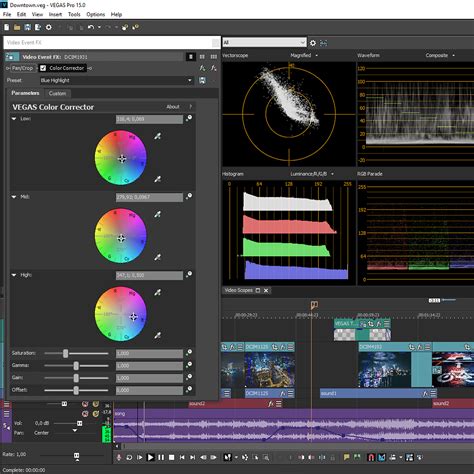474x474 pixels.
Task: Open the Histogram Luminance/R/G/B dropdown
Action: click(x=312, y=174)
